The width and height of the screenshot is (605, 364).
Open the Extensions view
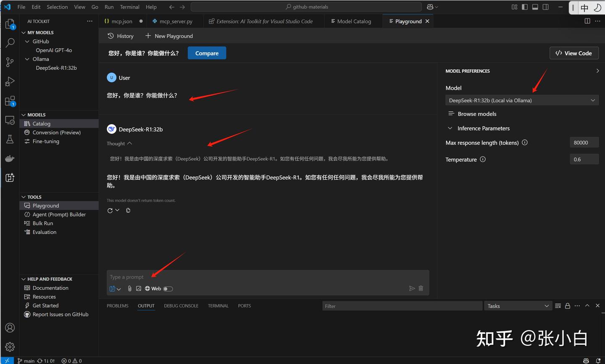[x=10, y=101]
